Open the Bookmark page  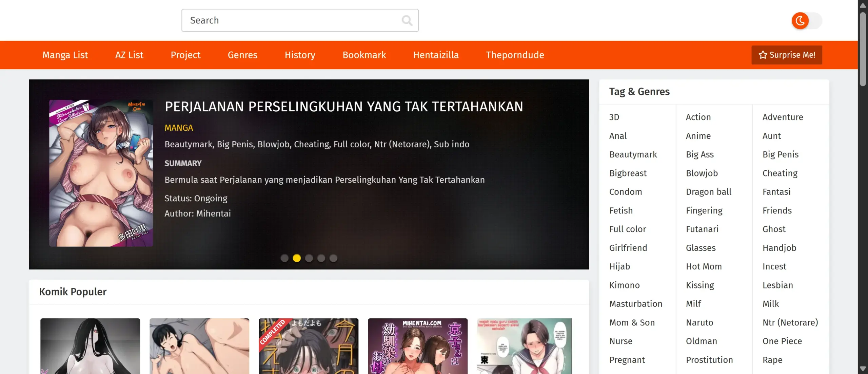pyautogui.click(x=364, y=55)
